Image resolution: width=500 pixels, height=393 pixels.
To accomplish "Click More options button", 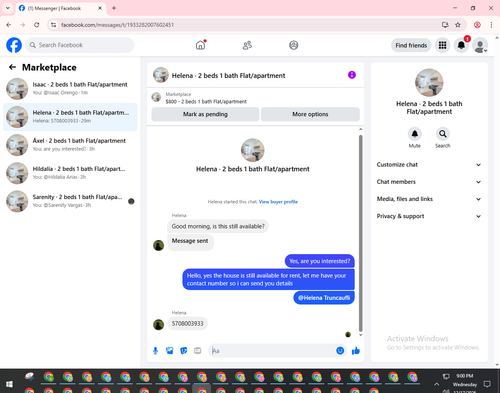I will tap(310, 114).
